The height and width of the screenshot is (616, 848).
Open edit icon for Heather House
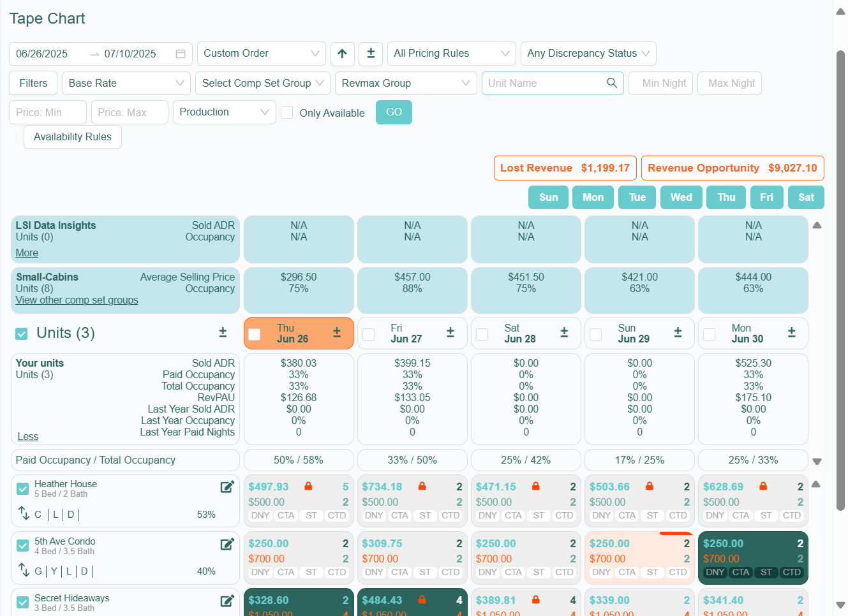(x=227, y=487)
